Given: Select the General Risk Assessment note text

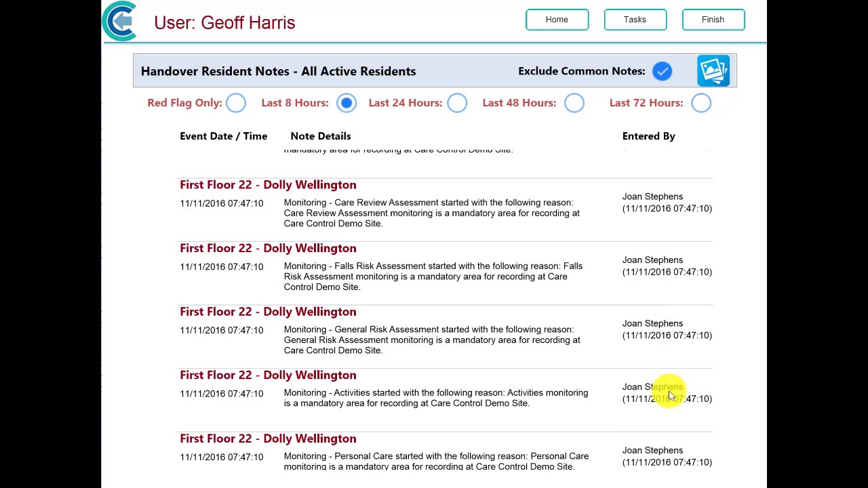Looking at the screenshot, I should point(432,340).
